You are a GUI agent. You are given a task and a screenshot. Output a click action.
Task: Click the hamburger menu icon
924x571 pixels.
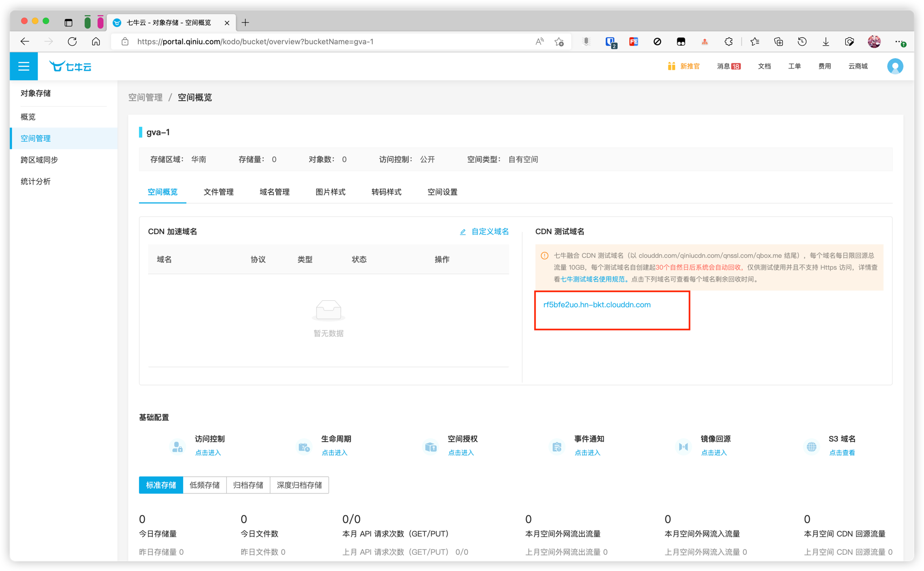click(24, 66)
